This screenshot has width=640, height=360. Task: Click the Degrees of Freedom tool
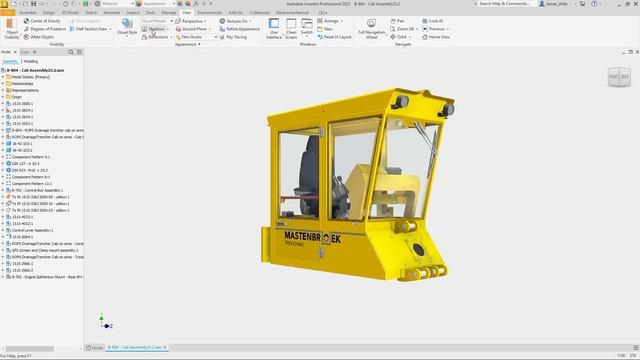(x=44, y=29)
